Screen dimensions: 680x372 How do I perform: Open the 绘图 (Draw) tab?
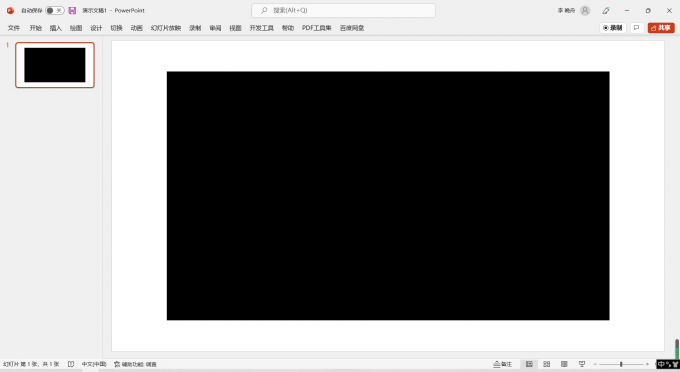click(x=76, y=28)
